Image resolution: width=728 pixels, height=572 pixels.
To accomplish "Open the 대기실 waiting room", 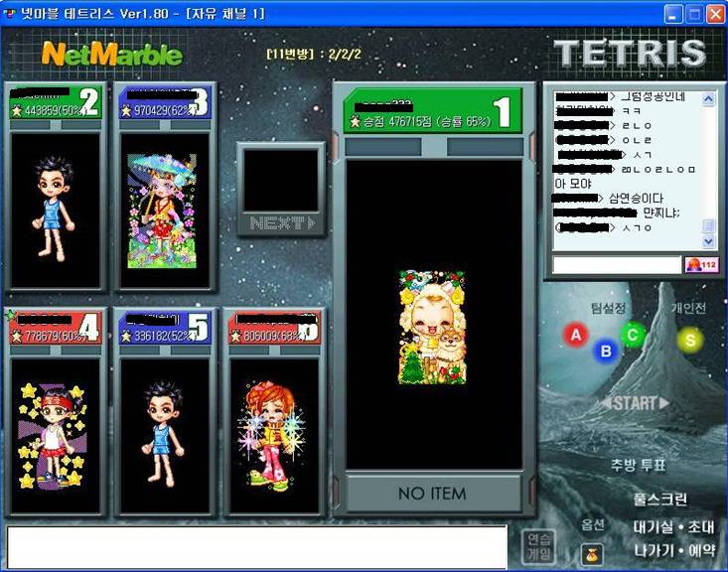I will tap(655, 526).
